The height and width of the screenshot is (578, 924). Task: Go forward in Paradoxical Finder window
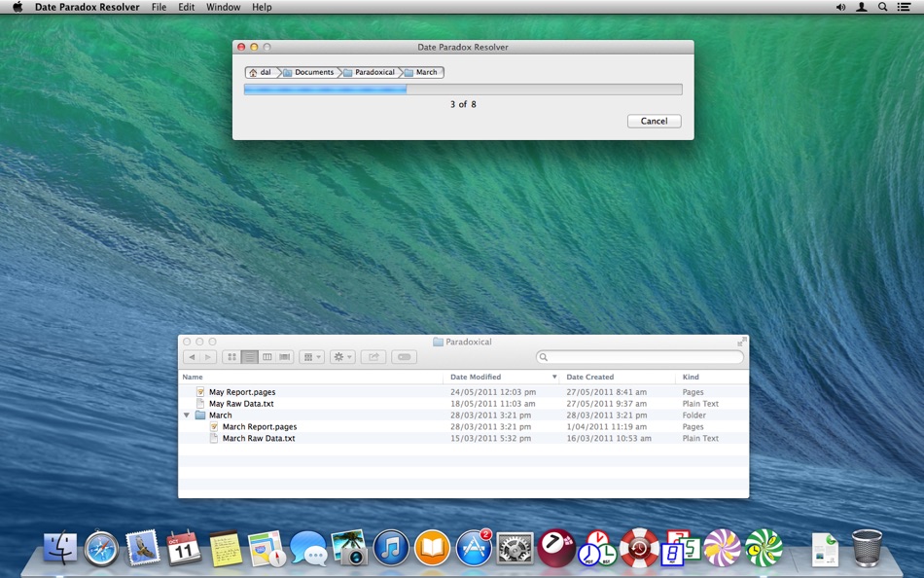(x=208, y=357)
